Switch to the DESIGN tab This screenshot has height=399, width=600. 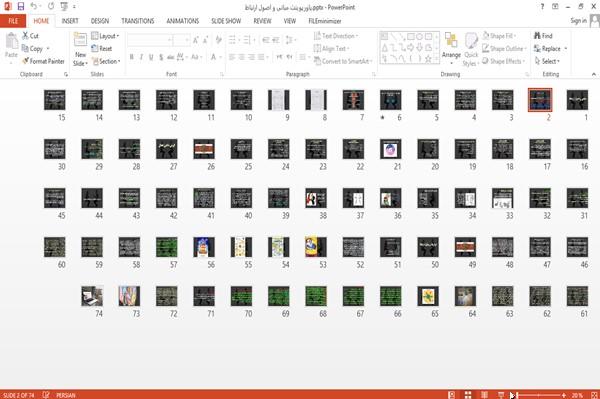point(100,21)
